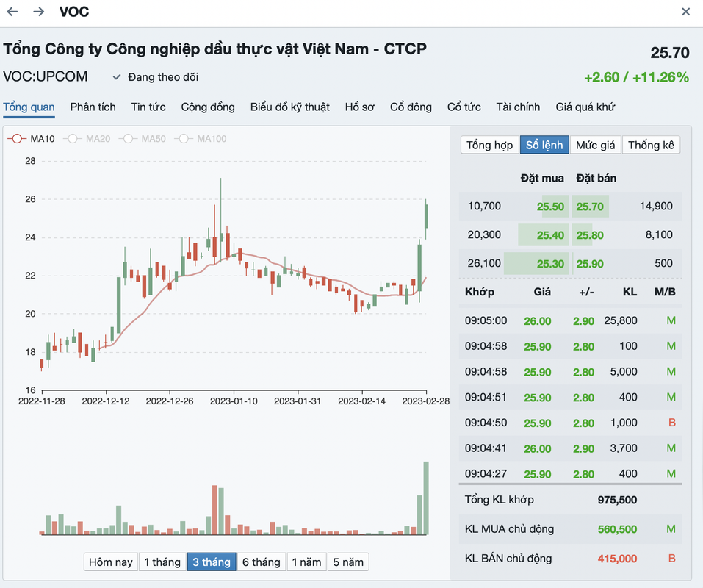The image size is (703, 588).
Task: Open the Cổ tức tab
Action: (x=464, y=107)
